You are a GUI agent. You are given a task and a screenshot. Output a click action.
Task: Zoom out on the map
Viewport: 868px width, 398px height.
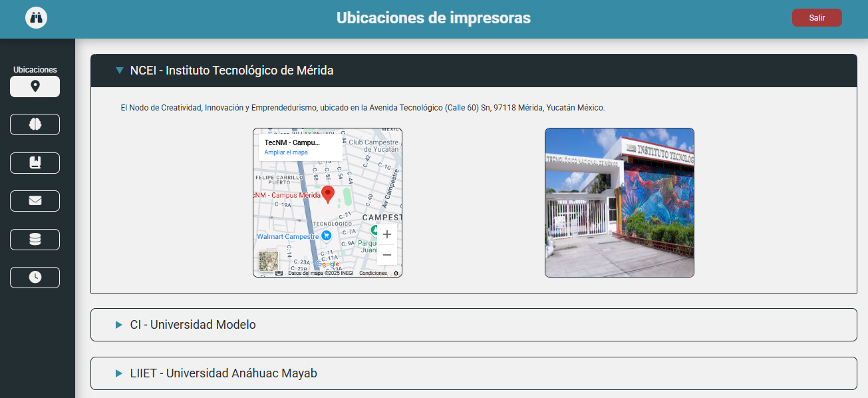386,255
